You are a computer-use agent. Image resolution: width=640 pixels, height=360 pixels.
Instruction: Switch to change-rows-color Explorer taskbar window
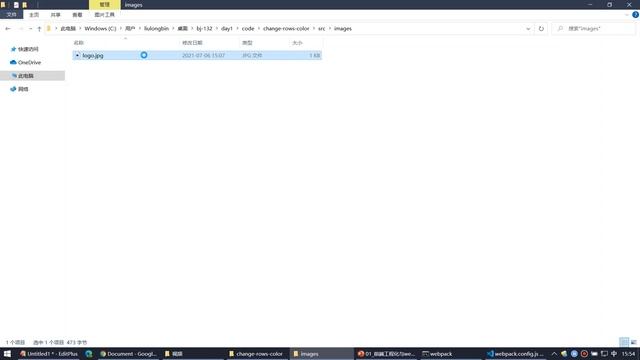256,354
